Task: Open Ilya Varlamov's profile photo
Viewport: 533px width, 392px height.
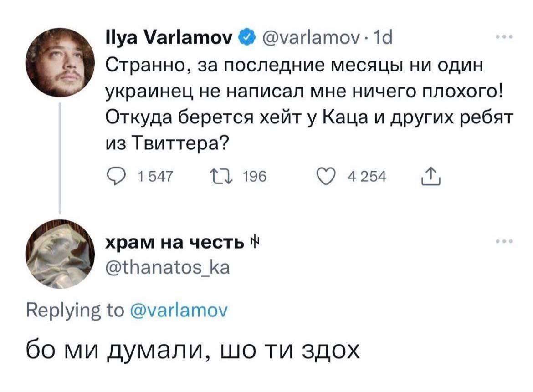Action: pos(60,63)
